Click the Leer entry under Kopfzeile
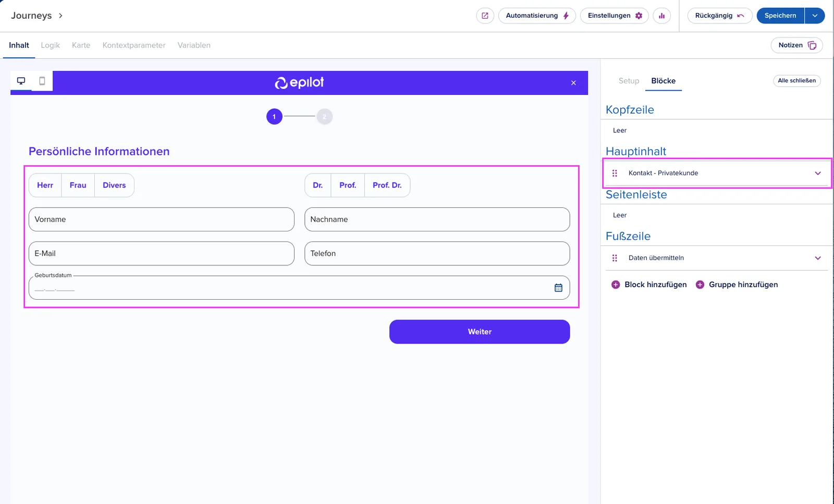 620,131
